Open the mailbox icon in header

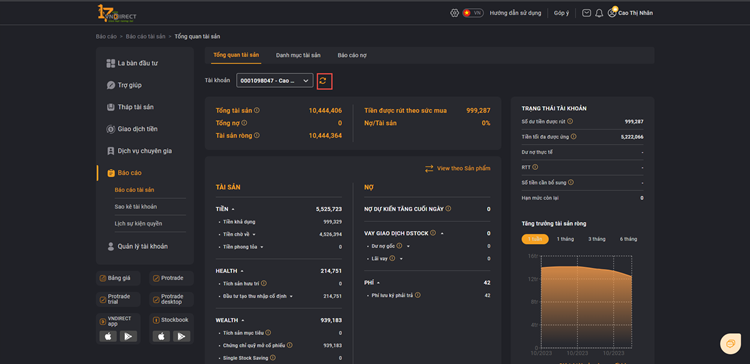pyautogui.click(x=586, y=13)
